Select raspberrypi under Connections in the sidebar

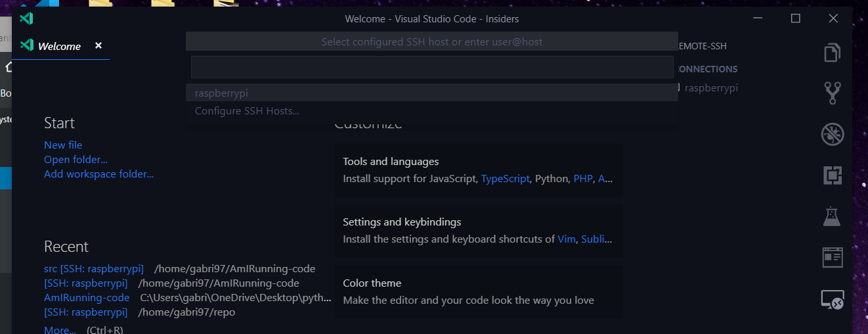(x=711, y=87)
